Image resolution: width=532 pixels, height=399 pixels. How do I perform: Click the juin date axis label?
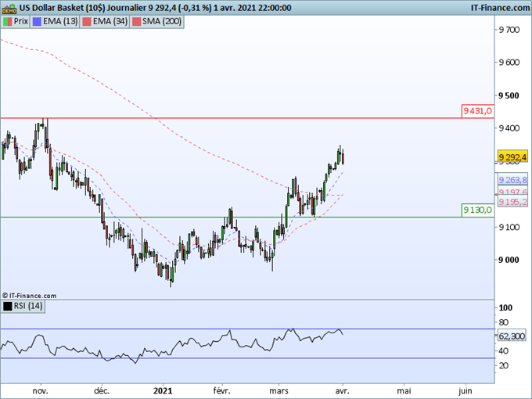pyautogui.click(x=465, y=391)
